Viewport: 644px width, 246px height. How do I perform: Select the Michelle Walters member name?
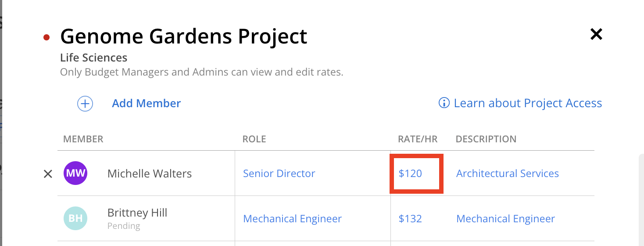click(150, 174)
